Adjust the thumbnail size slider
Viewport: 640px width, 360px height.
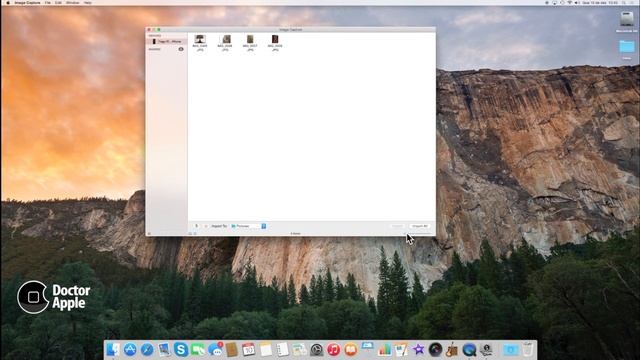pos(418,233)
